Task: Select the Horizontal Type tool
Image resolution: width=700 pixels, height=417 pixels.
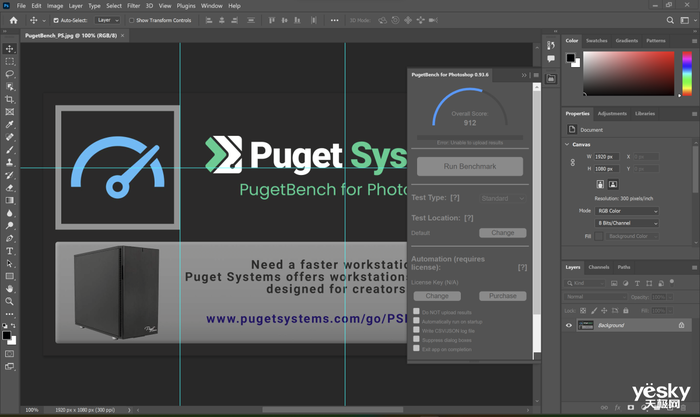Action: pos(10,250)
